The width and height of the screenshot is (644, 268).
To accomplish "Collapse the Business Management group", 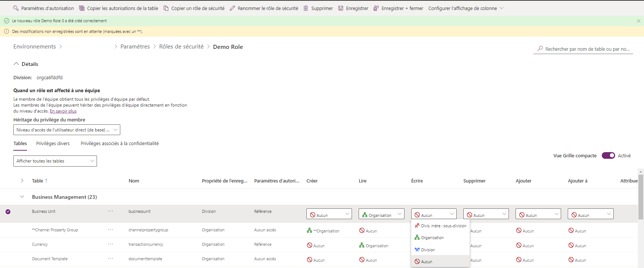I will tap(22, 197).
